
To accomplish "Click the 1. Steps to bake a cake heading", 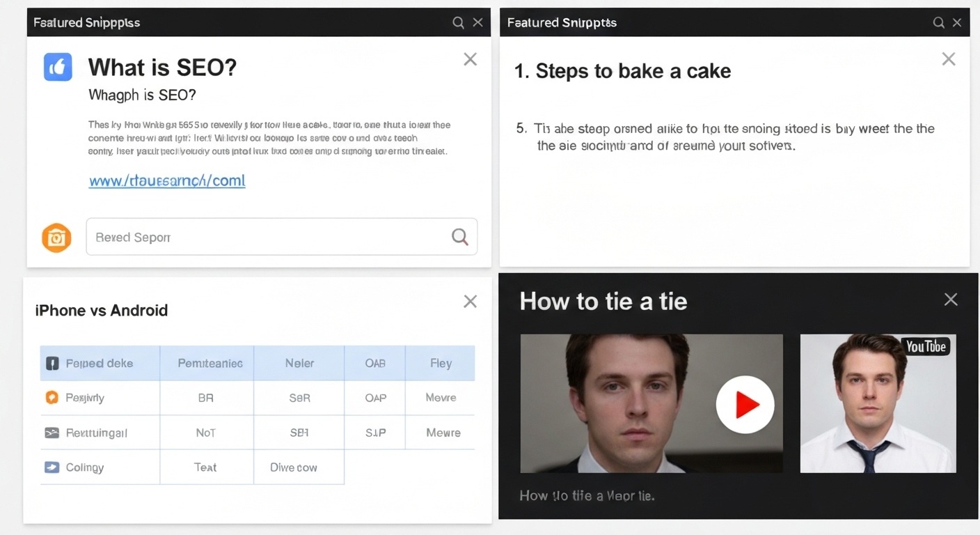I will pyautogui.click(x=622, y=71).
